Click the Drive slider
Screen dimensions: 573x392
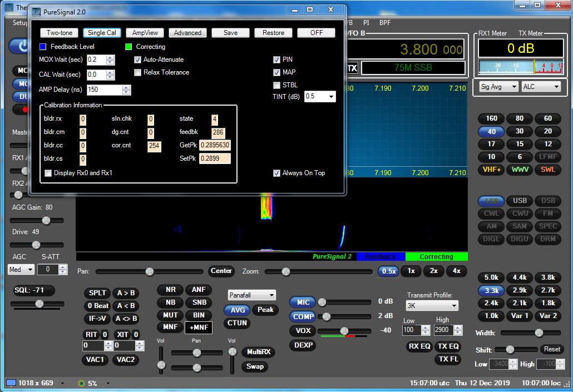(37, 245)
